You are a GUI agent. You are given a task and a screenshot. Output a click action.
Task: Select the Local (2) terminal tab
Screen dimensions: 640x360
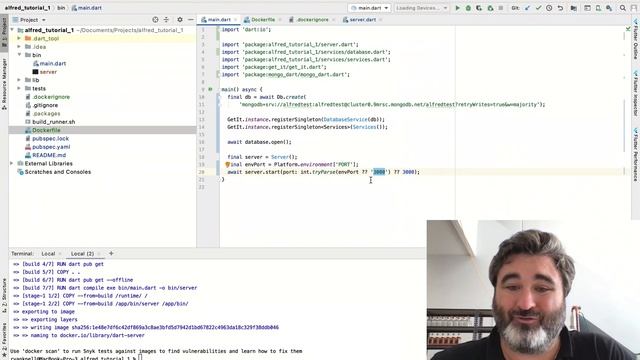[x=82, y=253]
